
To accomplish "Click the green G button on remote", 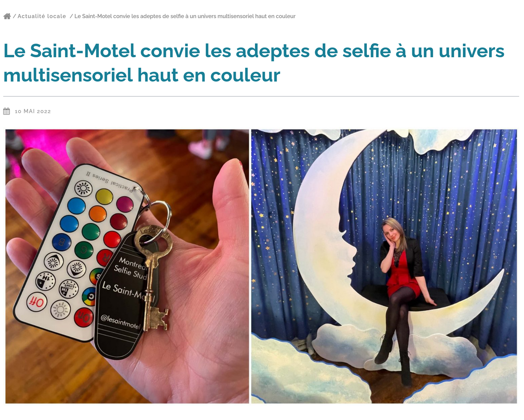I will (x=84, y=250).
